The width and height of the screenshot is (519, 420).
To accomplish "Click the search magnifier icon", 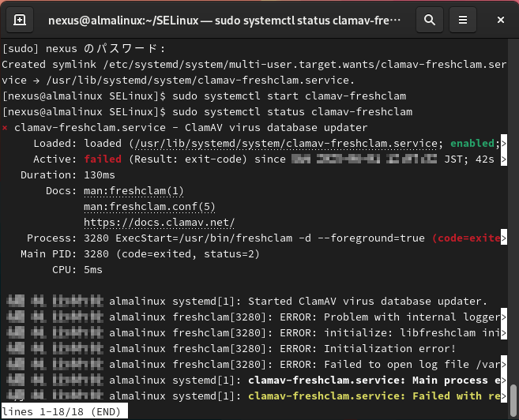I will click(x=429, y=19).
